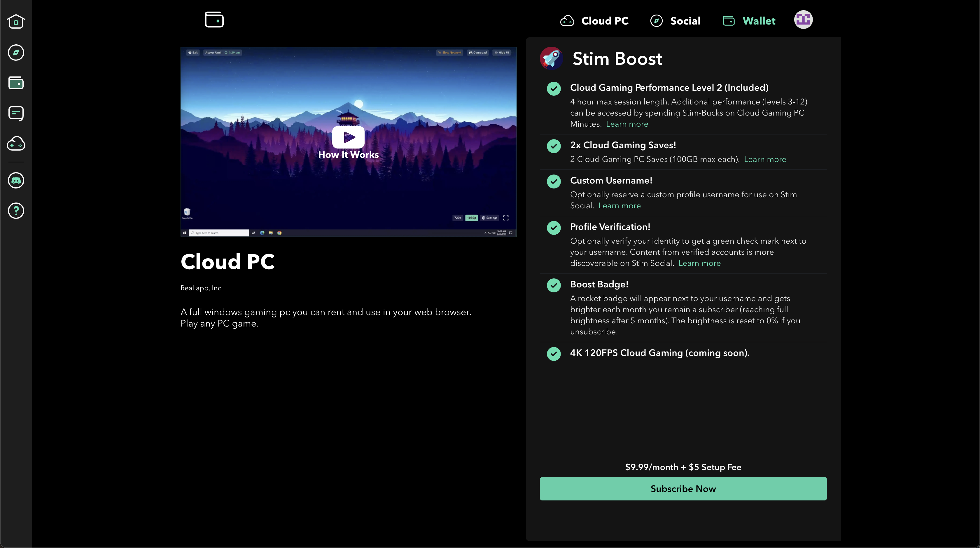Click the wallet icon above the video

[214, 20]
